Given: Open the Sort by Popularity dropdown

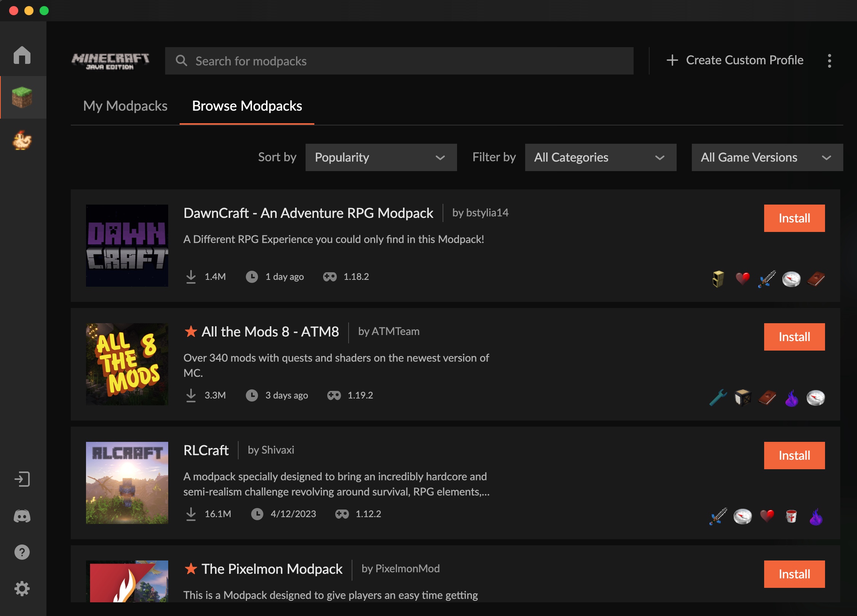Looking at the screenshot, I should pyautogui.click(x=381, y=157).
